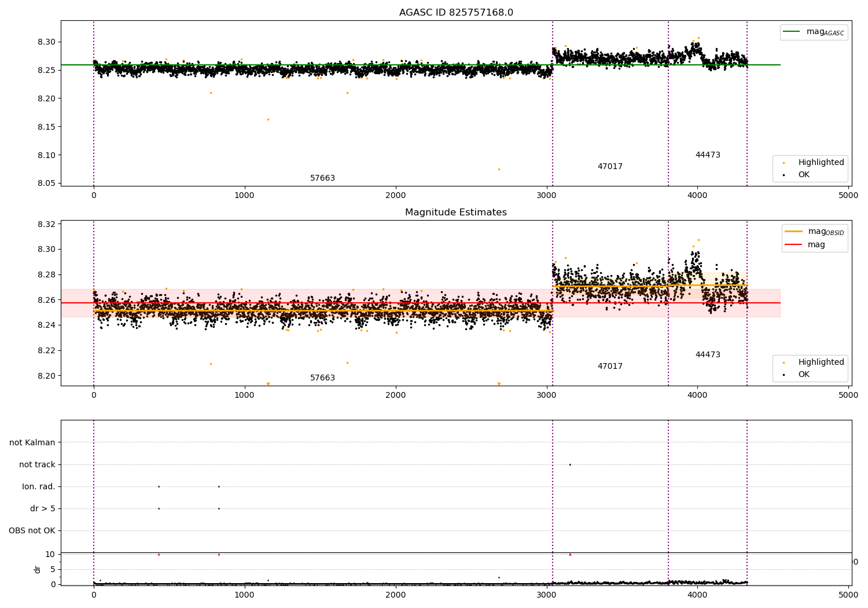Screen dimensions: 868x608
Task: Click the 47017 label in the middle plot
Action: click(610, 367)
